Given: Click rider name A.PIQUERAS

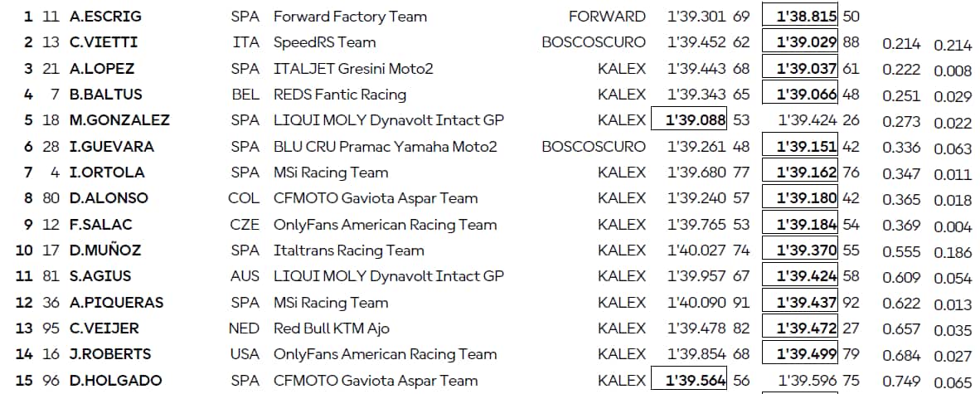Looking at the screenshot, I should [x=117, y=303].
